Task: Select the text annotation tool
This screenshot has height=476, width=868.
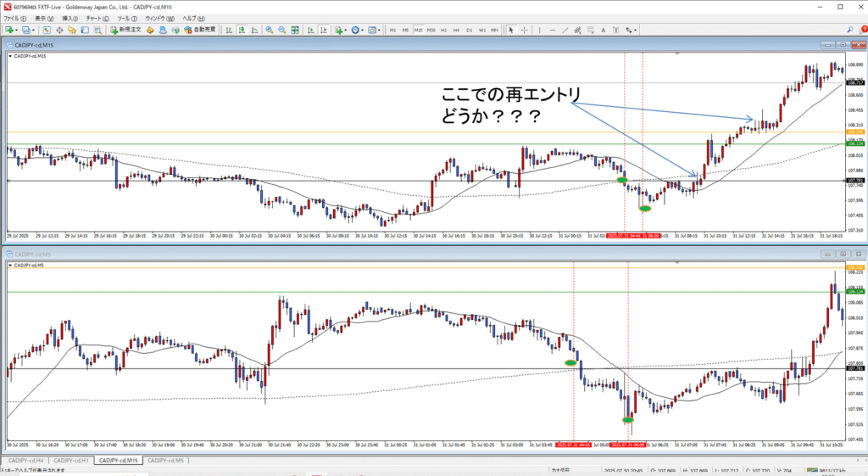Action: click(604, 30)
